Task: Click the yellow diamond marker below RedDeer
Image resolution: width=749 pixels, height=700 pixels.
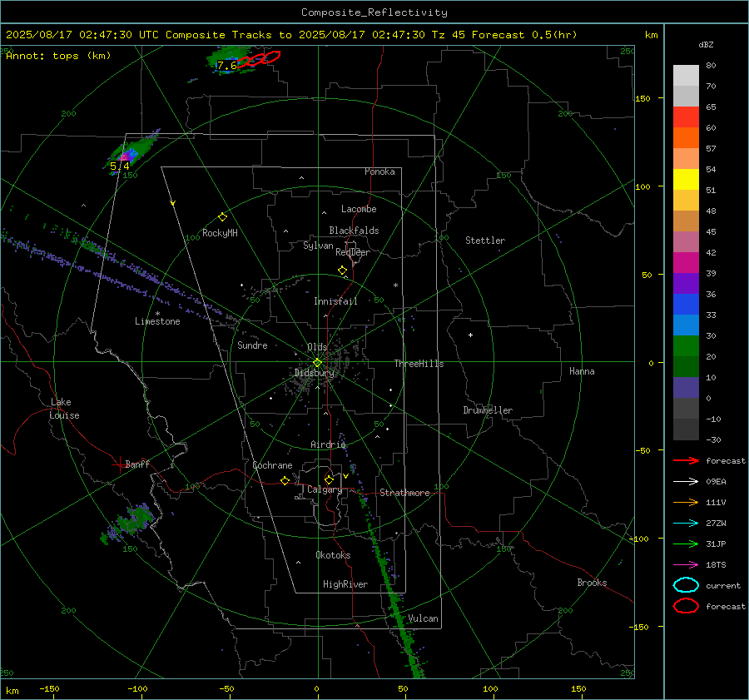Action: 343,271
